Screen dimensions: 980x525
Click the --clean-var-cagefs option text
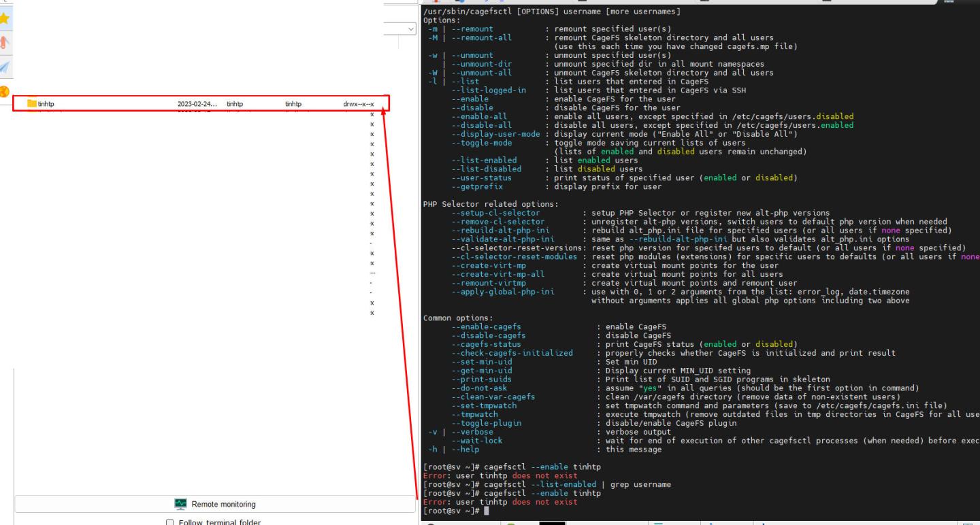[493, 396]
